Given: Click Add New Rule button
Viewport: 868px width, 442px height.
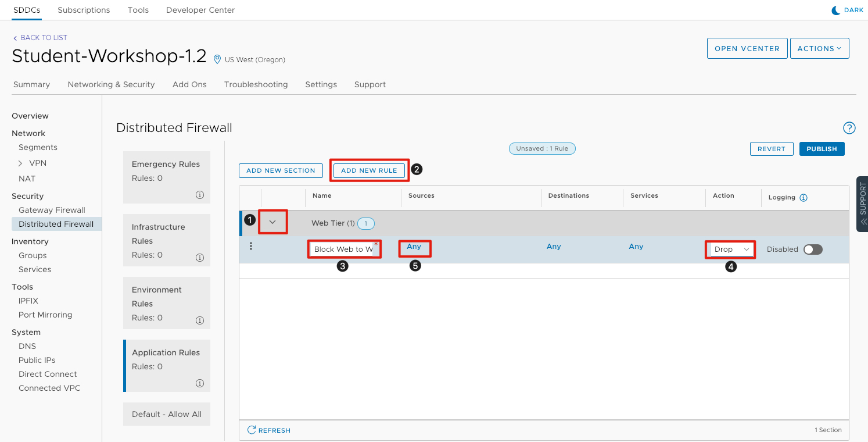Looking at the screenshot, I should click(369, 170).
